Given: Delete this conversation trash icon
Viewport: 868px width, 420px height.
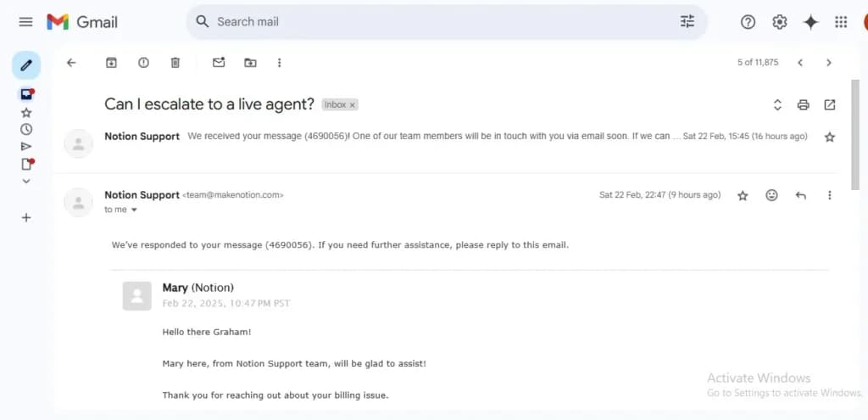Looking at the screenshot, I should pos(175,63).
